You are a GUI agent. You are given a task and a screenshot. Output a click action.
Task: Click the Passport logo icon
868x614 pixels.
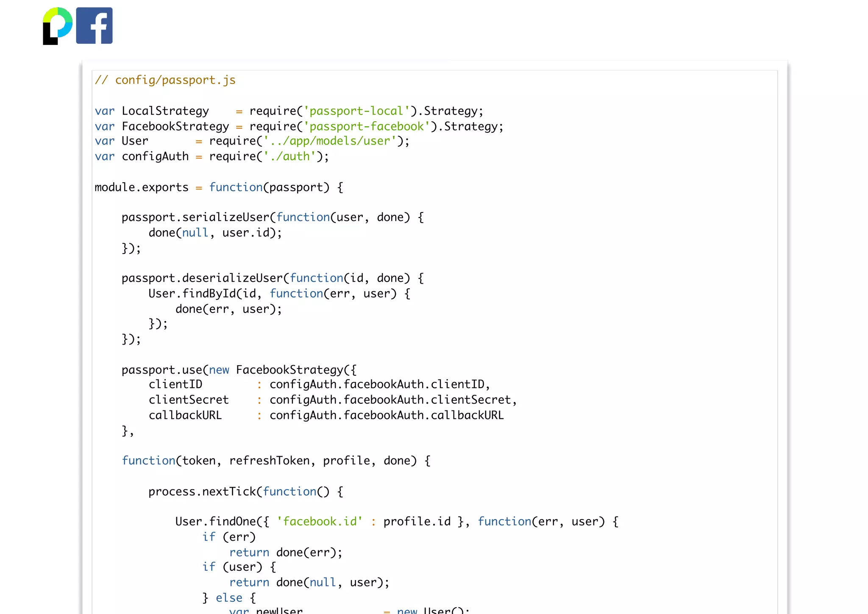coord(58,26)
